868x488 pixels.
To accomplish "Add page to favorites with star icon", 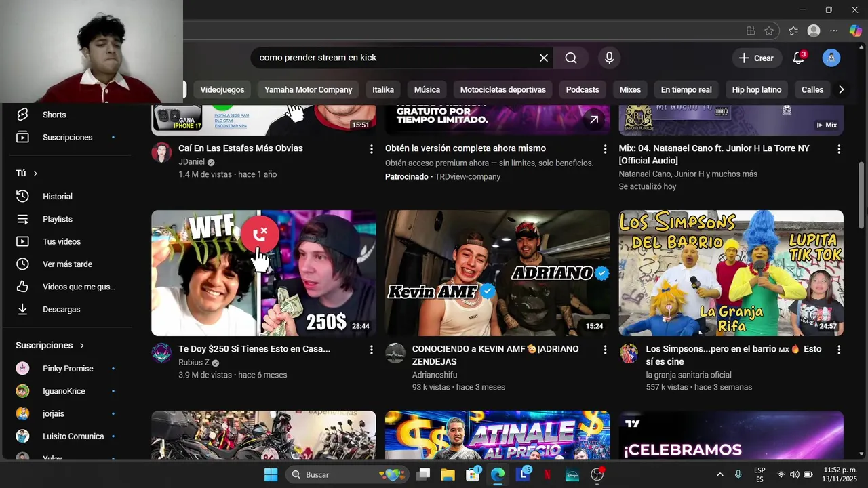I will [x=769, y=30].
